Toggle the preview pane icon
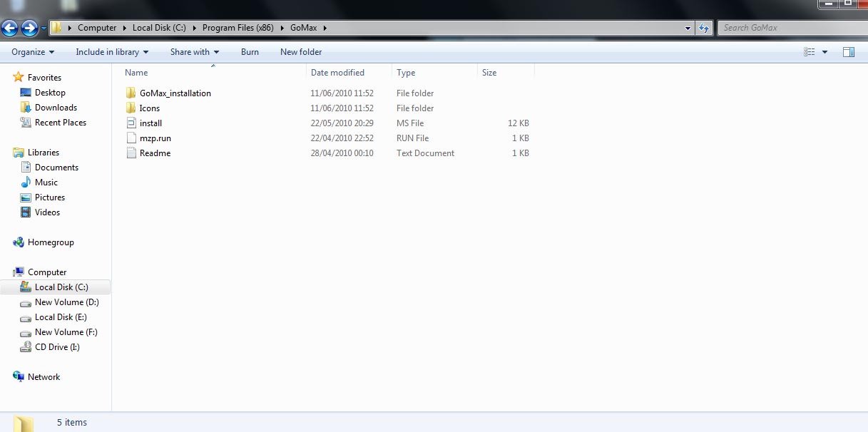The width and height of the screenshot is (868, 432). 849,52
